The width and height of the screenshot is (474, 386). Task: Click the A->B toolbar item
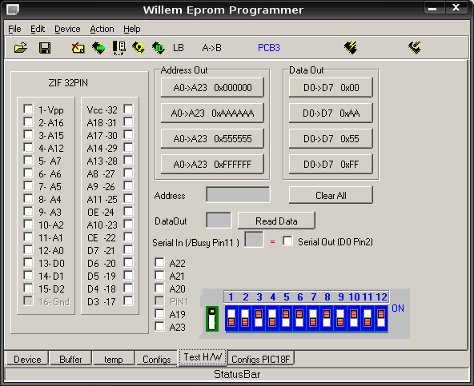click(x=211, y=48)
